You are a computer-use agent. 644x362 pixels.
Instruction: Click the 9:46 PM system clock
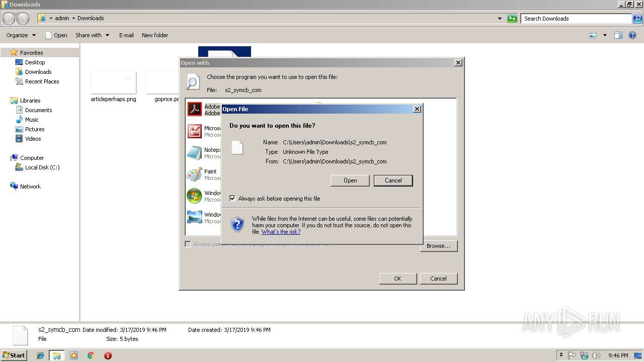coord(618,355)
